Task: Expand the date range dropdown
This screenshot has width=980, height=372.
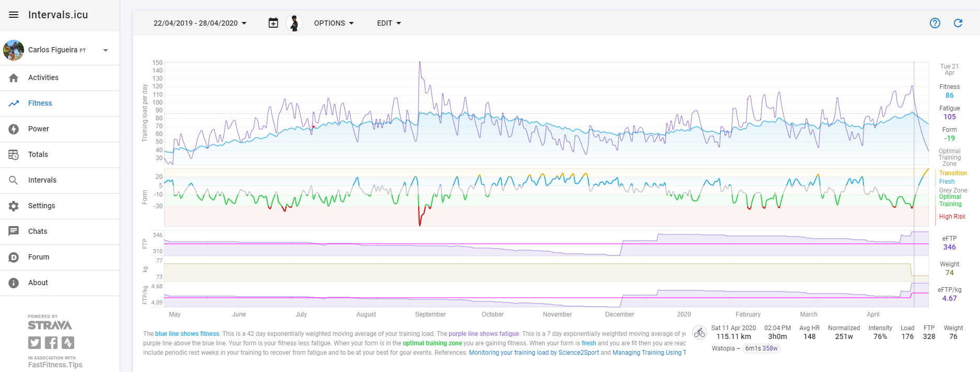Action: 200,23
